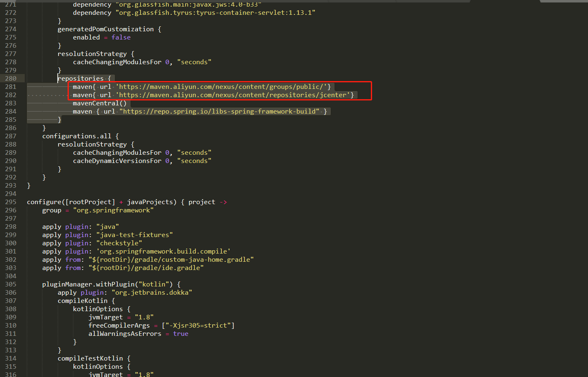Click the group keyword on line 296
The width and height of the screenshot is (588, 377).
click(x=52, y=210)
